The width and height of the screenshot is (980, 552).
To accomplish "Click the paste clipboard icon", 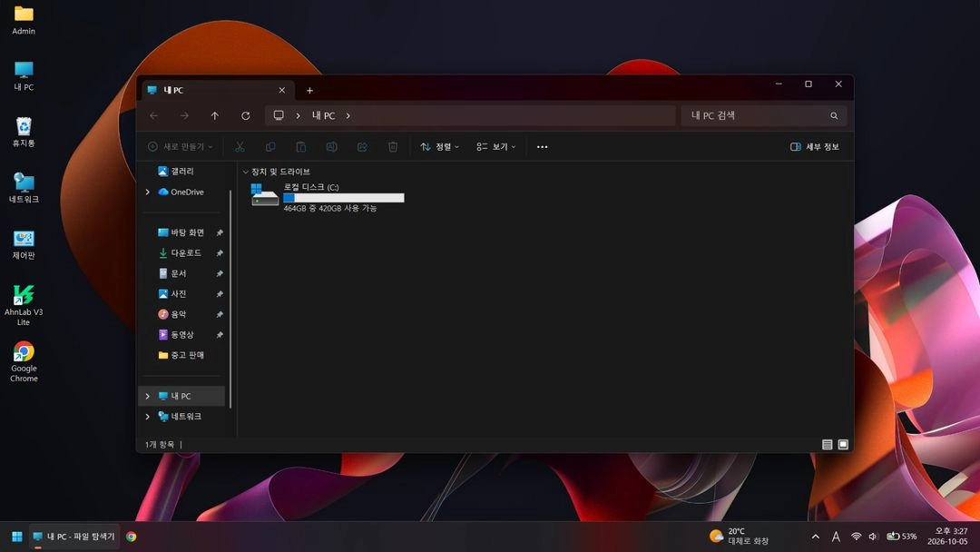I will (300, 147).
